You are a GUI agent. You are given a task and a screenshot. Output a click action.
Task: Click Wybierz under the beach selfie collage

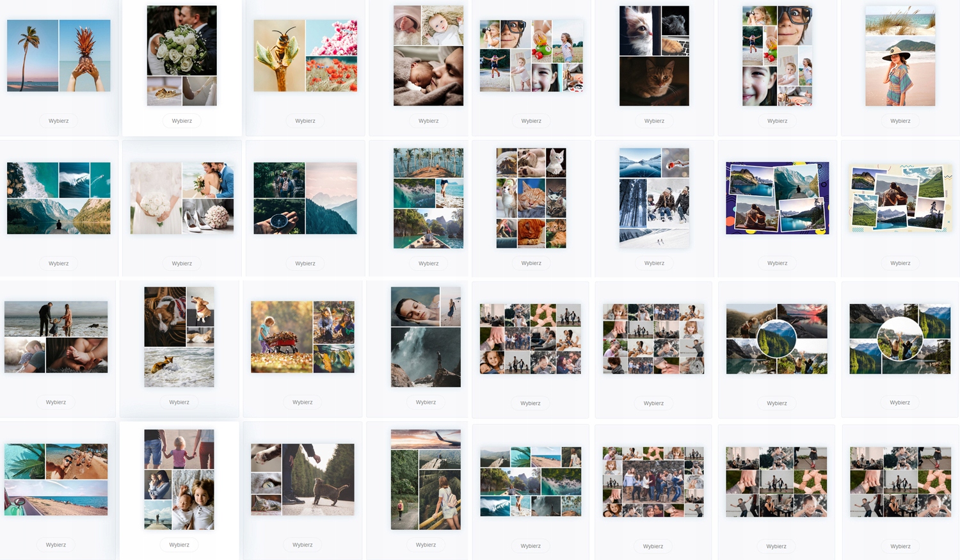pyautogui.click(x=56, y=545)
